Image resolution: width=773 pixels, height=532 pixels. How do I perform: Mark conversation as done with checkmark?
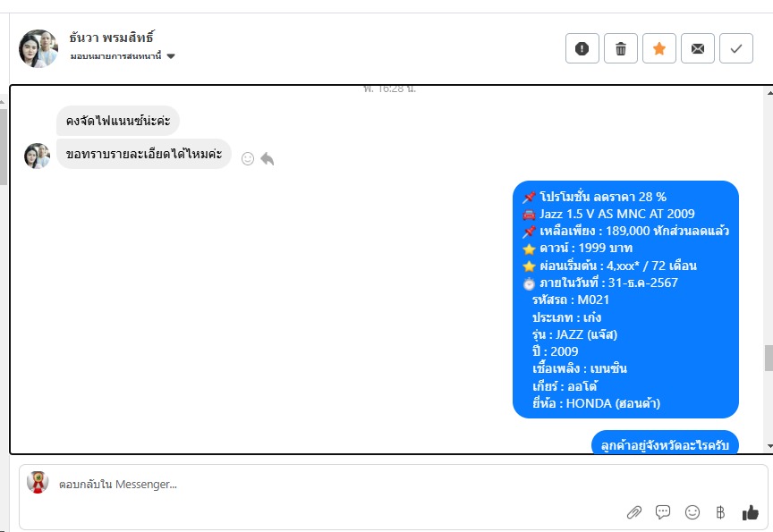pos(736,48)
